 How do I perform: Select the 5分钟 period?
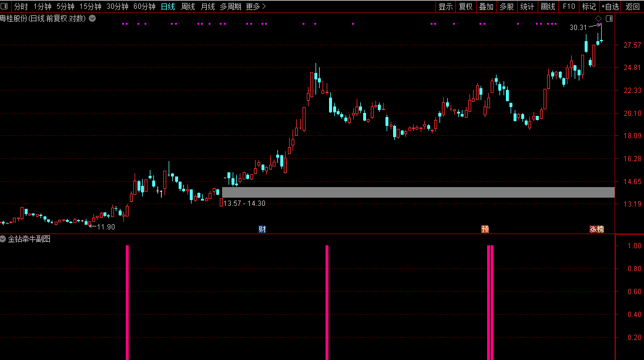click(65, 6)
